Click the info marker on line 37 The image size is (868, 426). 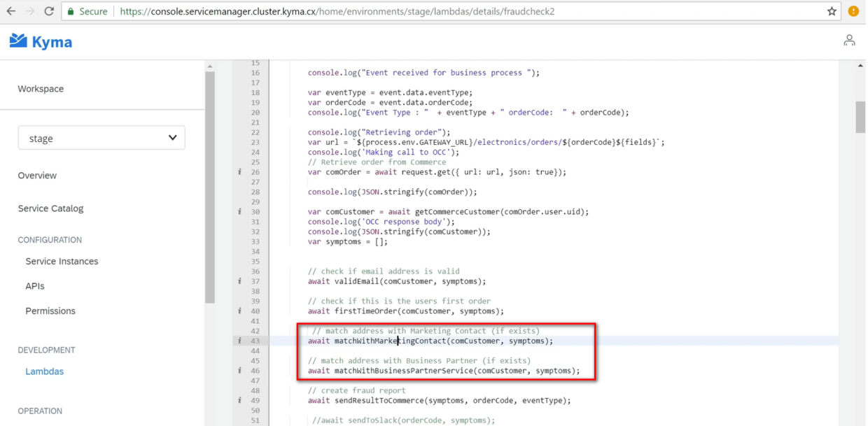[239, 281]
